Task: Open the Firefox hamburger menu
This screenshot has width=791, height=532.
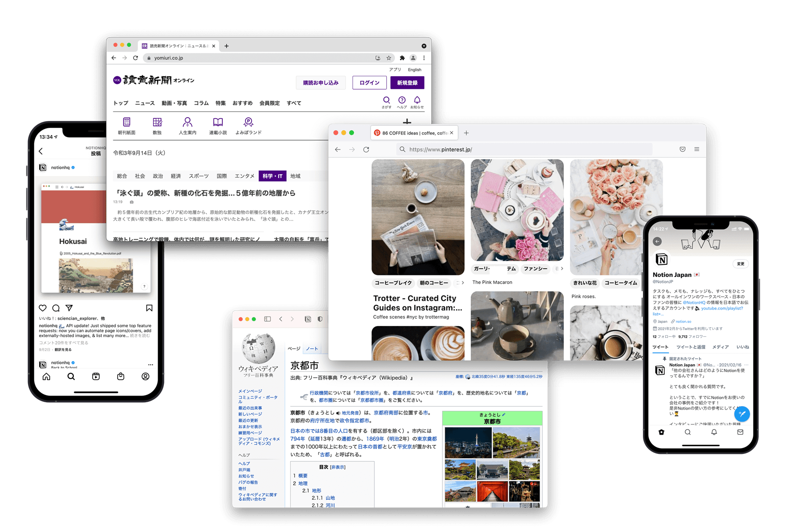Action: pos(697,149)
